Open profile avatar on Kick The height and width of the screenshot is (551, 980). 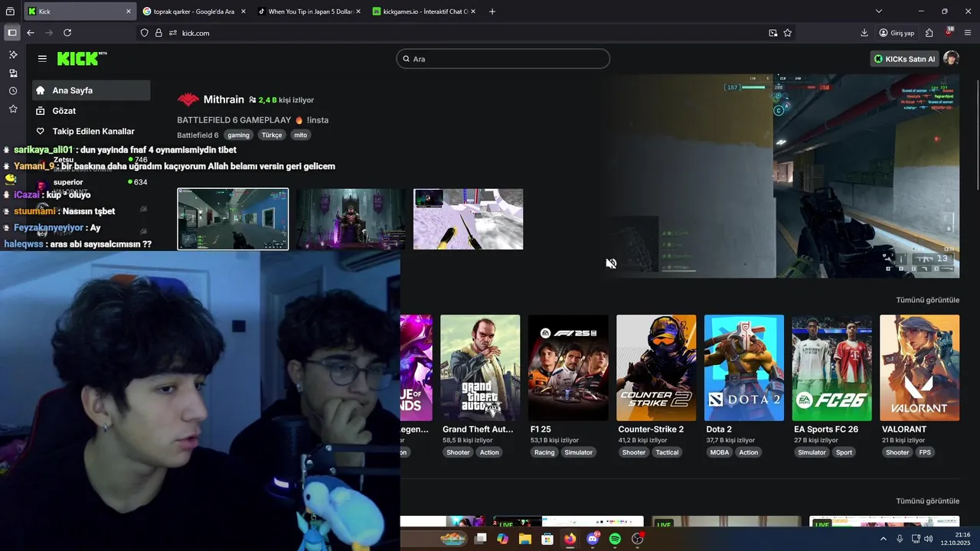(x=951, y=59)
